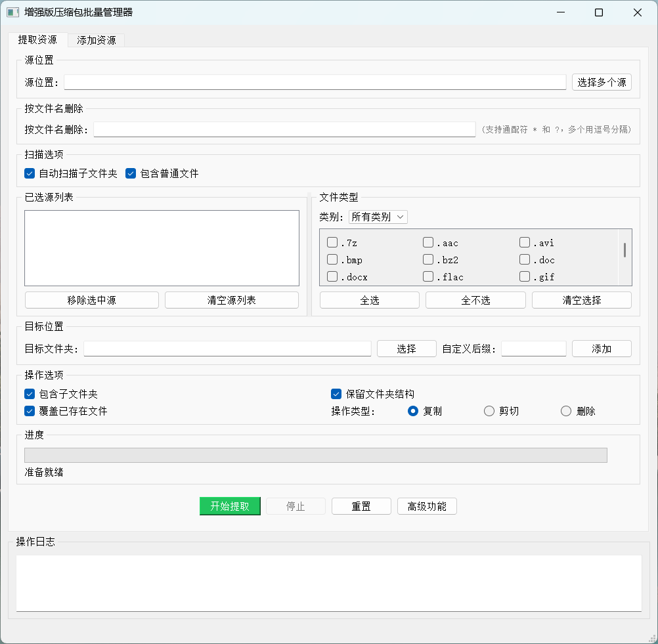
Task: Disable the 保留文件夹结构 checkbox
Action: (336, 395)
